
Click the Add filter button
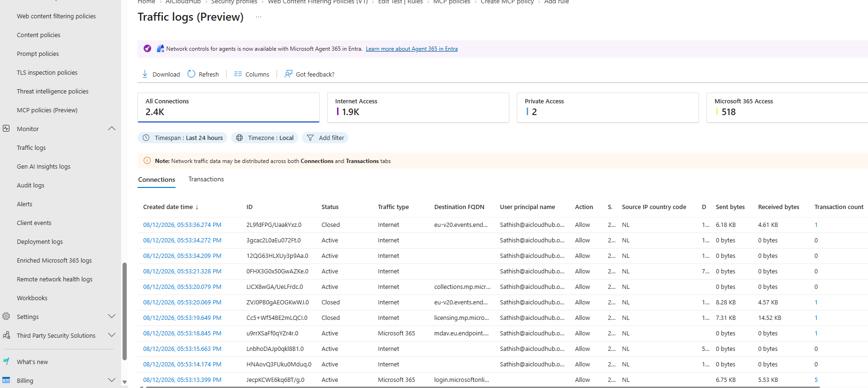tap(325, 138)
